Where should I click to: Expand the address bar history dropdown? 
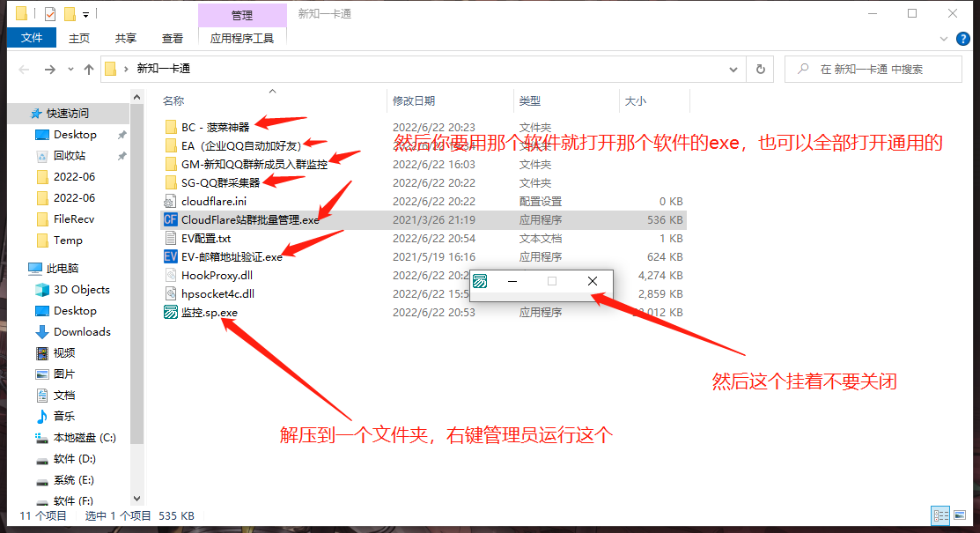click(x=733, y=70)
